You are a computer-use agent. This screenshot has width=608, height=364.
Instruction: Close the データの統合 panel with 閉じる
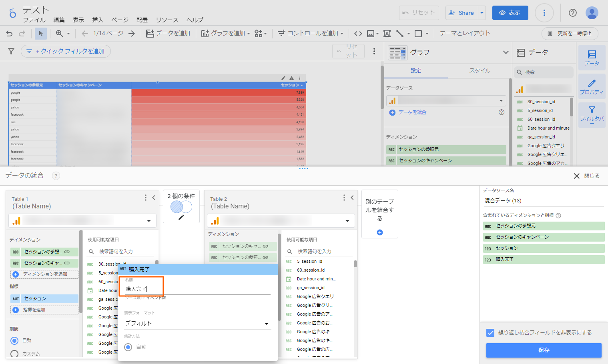pos(587,176)
